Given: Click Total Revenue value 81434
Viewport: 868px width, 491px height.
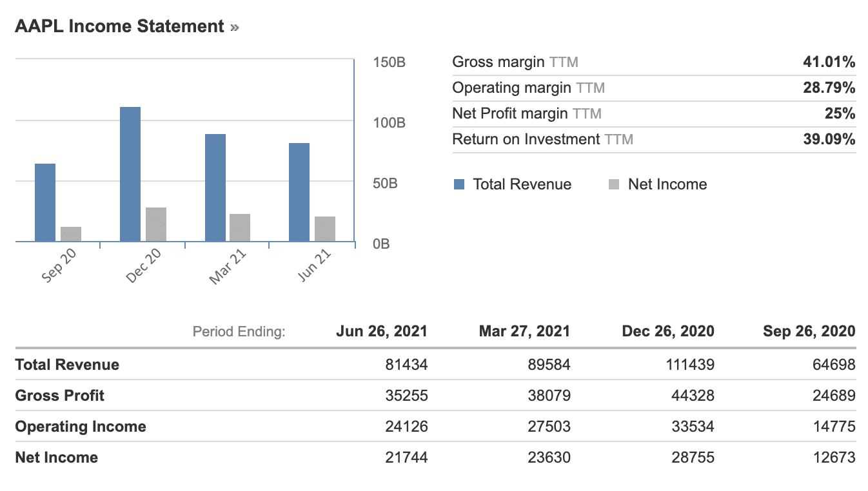Looking at the screenshot, I should (x=407, y=365).
